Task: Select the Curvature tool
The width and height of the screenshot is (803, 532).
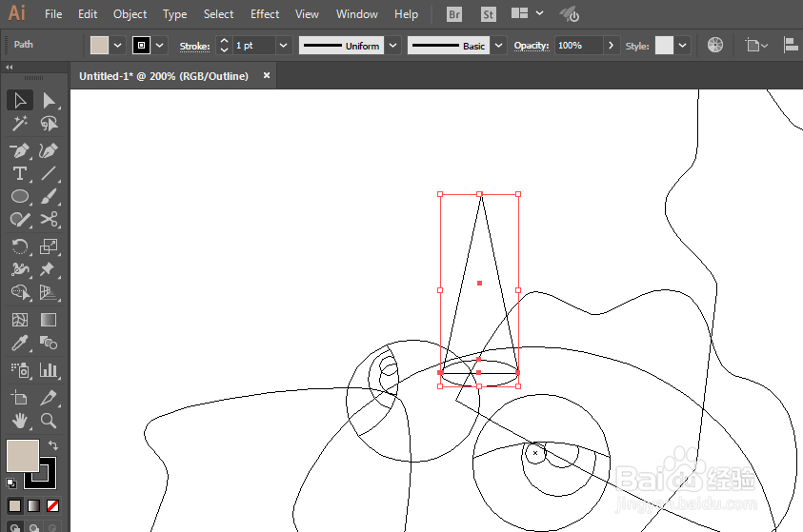Action: (x=49, y=151)
